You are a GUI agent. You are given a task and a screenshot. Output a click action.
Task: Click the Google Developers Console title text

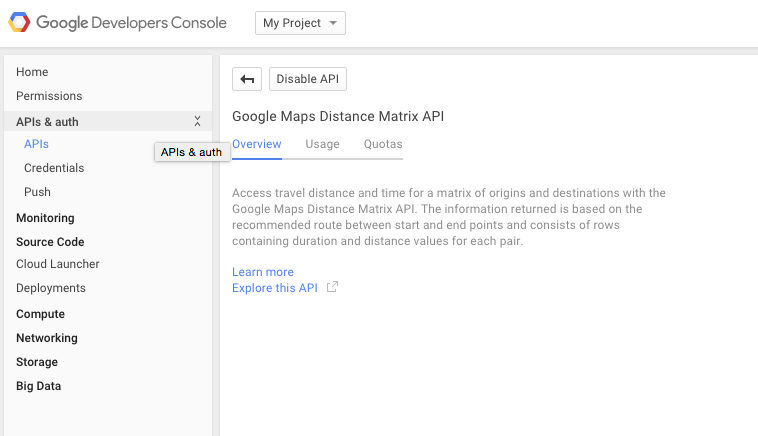(131, 23)
